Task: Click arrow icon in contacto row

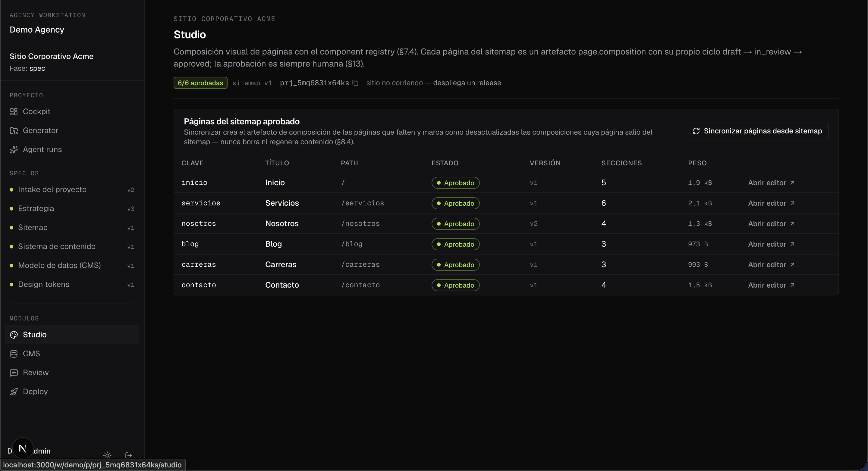Action: coord(792,285)
